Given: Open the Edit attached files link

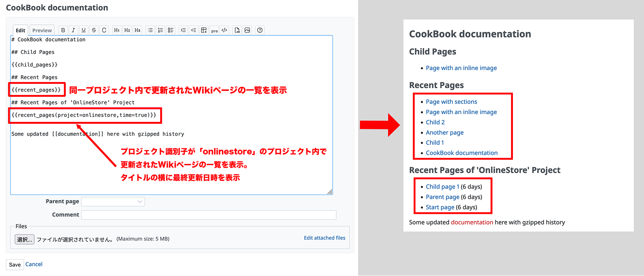Looking at the screenshot, I should pyautogui.click(x=324, y=238).
